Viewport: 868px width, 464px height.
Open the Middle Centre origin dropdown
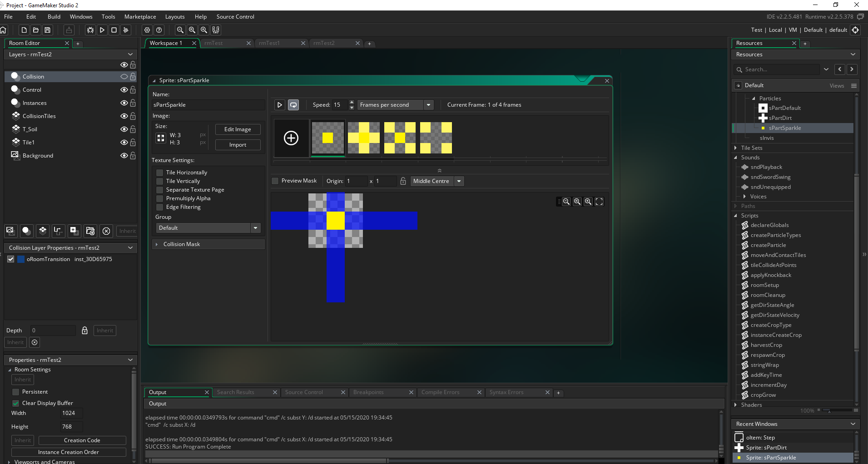point(459,181)
